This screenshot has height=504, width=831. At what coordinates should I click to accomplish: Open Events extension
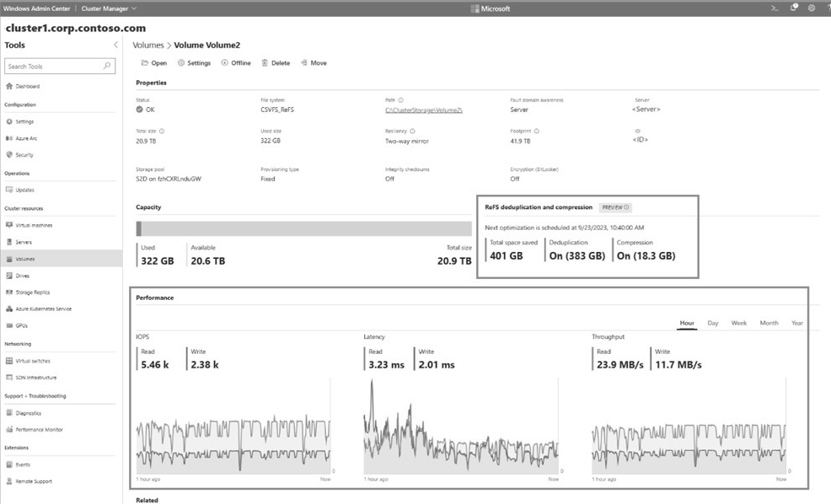pos(18,464)
